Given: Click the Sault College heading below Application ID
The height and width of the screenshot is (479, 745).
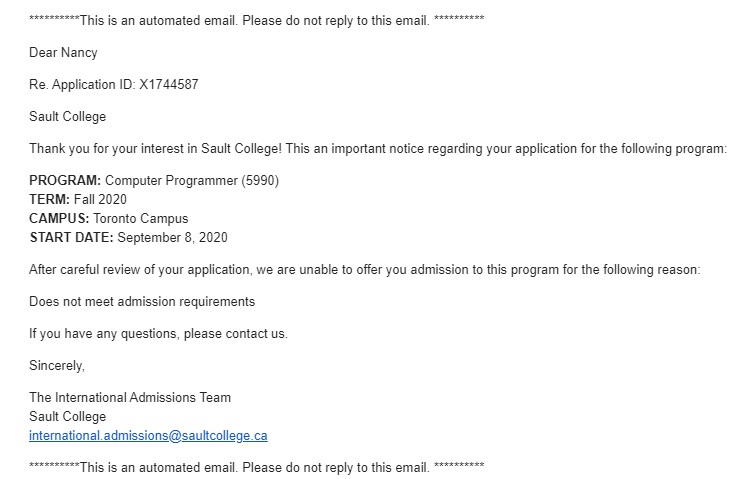Looking at the screenshot, I should tap(67, 116).
